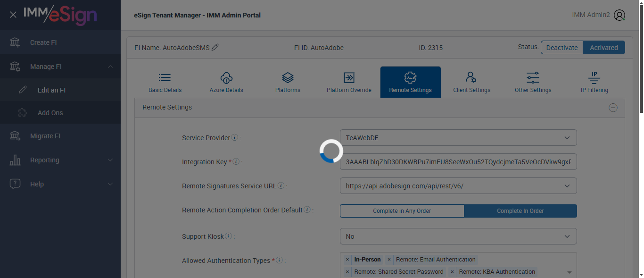Collapse the Manage FI menu
This screenshot has height=278, width=644.
pos(110,67)
